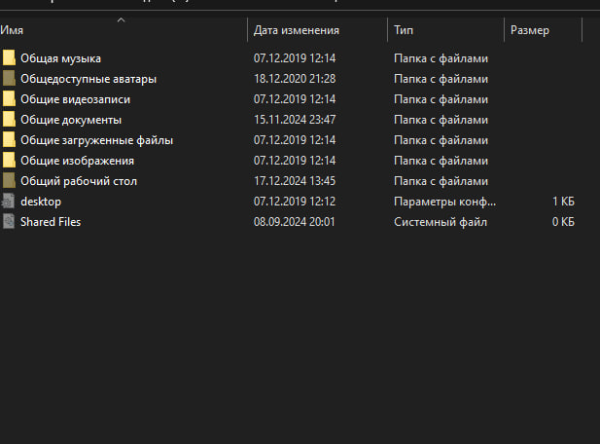Image resolution: width=600 pixels, height=444 pixels.
Task: Sort by the Тип column header
Action: pyautogui.click(x=405, y=31)
